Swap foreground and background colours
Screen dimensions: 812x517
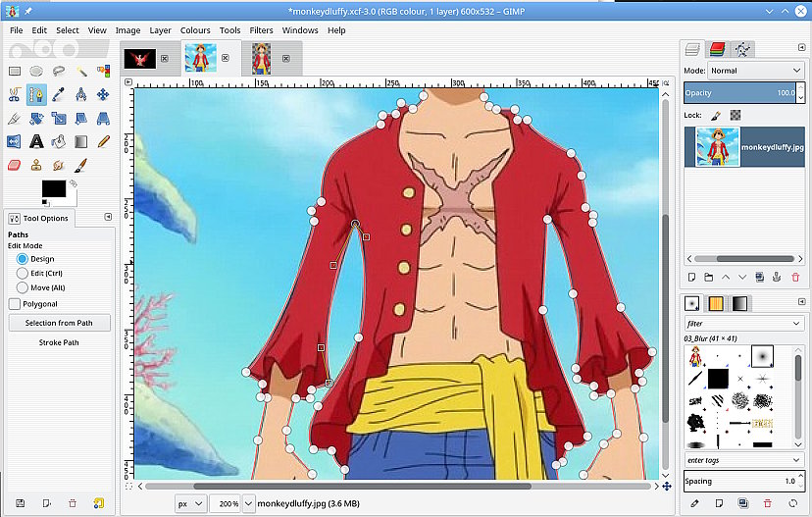click(x=74, y=183)
